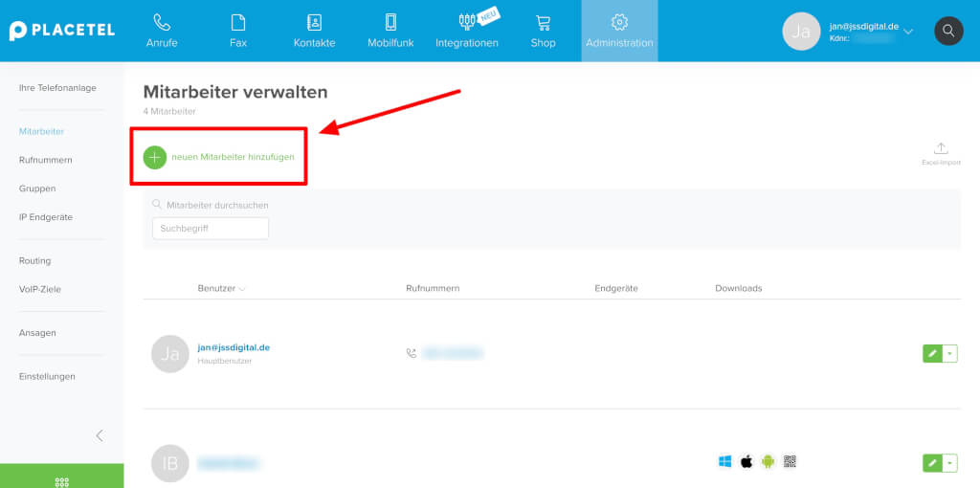Open the Integrationen plug icon
Viewport: 980px width, 488px height.
(x=467, y=23)
